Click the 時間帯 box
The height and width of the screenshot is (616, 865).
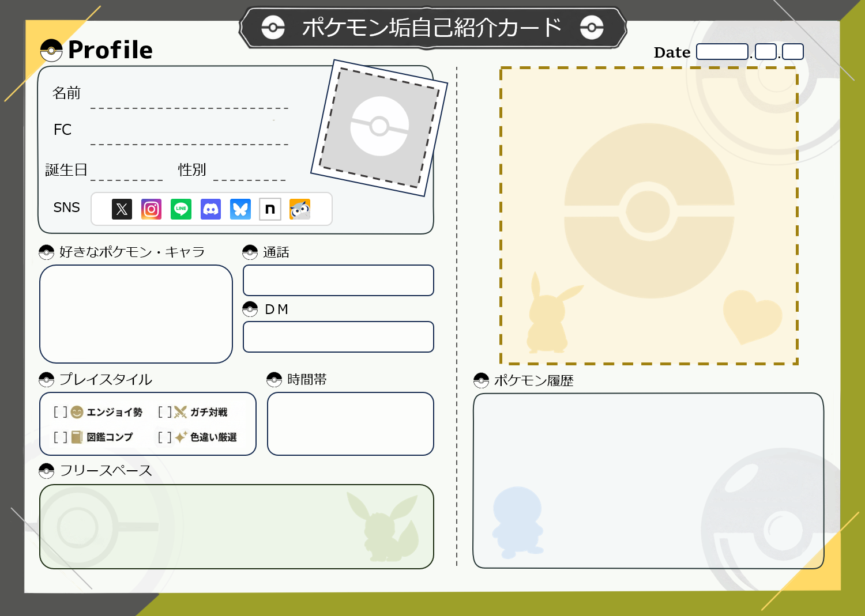pyautogui.click(x=351, y=424)
